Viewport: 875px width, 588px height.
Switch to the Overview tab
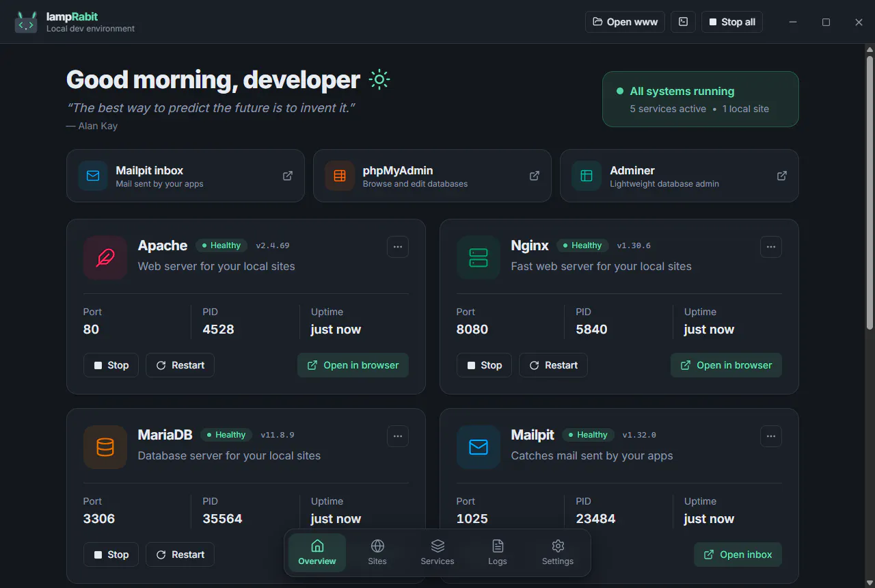coord(317,552)
